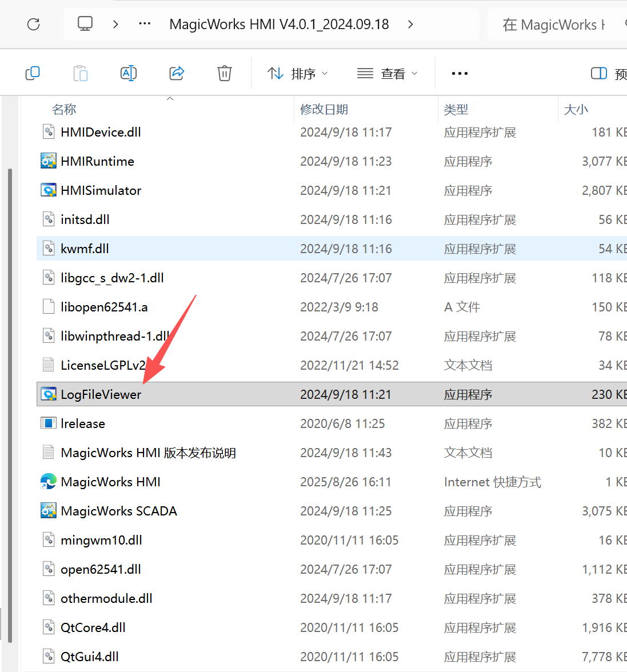The image size is (627, 672).
Task: Click the MagicWorks SCADA file name
Action: 119,511
